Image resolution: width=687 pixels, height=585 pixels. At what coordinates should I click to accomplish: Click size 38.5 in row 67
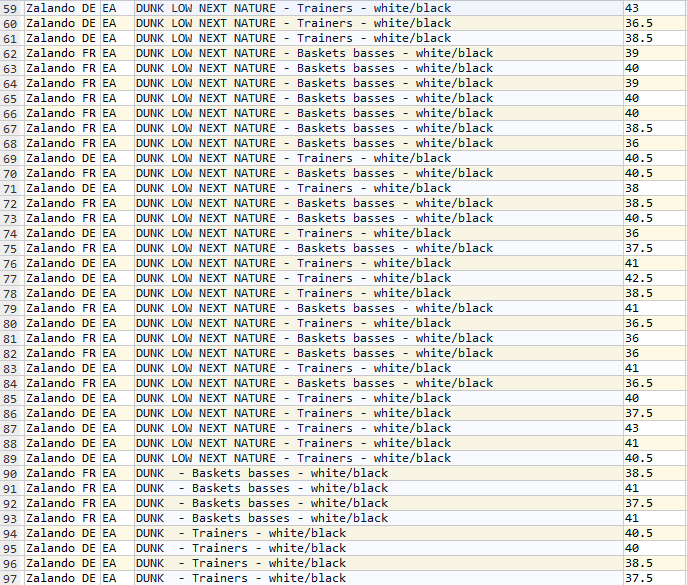point(655,128)
